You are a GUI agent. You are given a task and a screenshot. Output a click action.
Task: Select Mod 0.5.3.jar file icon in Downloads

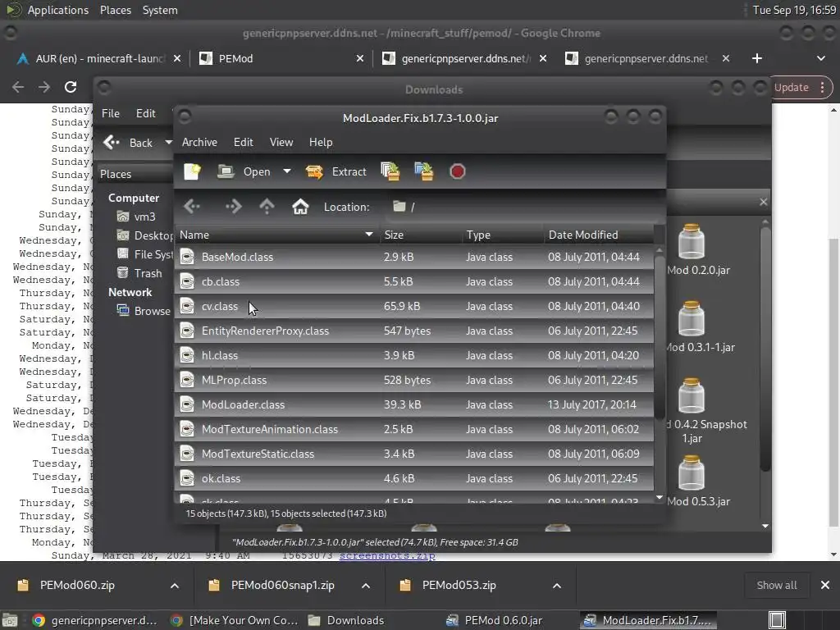click(x=691, y=473)
